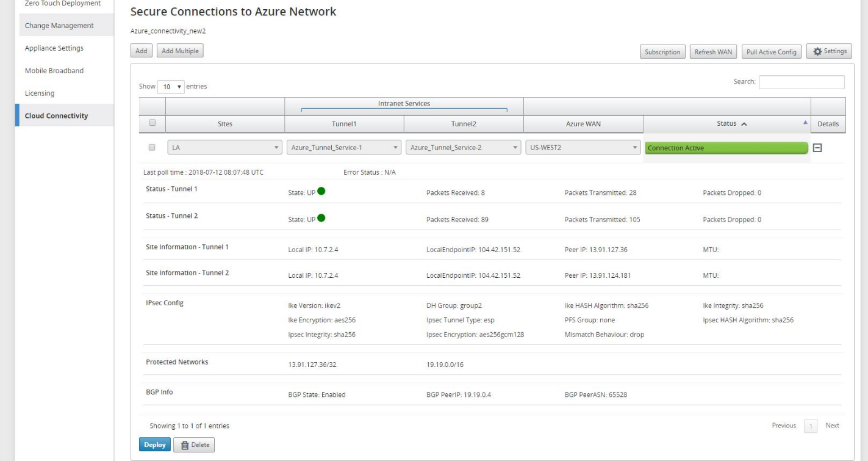
Task: Collapse the LA row details
Action: click(816, 148)
